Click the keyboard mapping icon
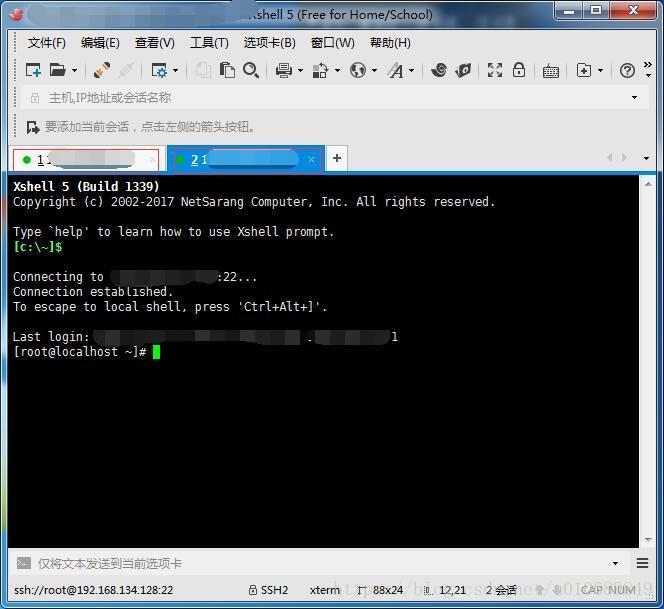The width and height of the screenshot is (664, 609). [551, 71]
